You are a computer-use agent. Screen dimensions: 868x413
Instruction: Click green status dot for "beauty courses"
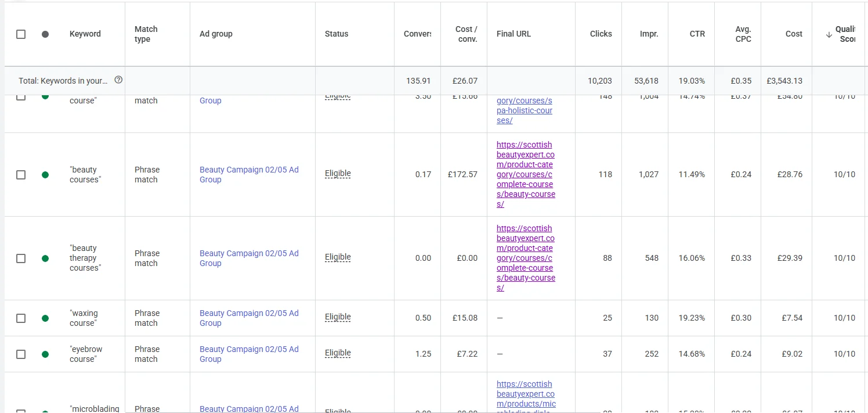click(45, 175)
